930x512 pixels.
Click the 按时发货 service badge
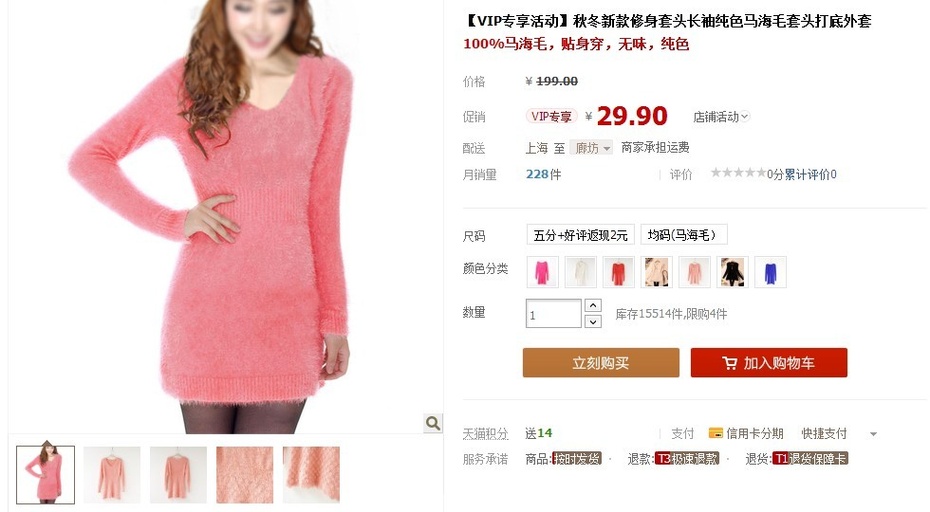pyautogui.click(x=577, y=459)
